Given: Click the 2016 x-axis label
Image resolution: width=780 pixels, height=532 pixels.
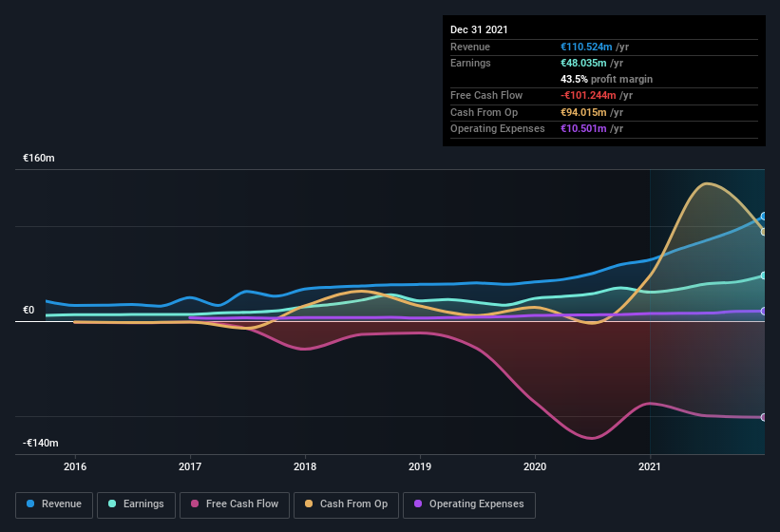Looking at the screenshot, I should (x=75, y=466).
